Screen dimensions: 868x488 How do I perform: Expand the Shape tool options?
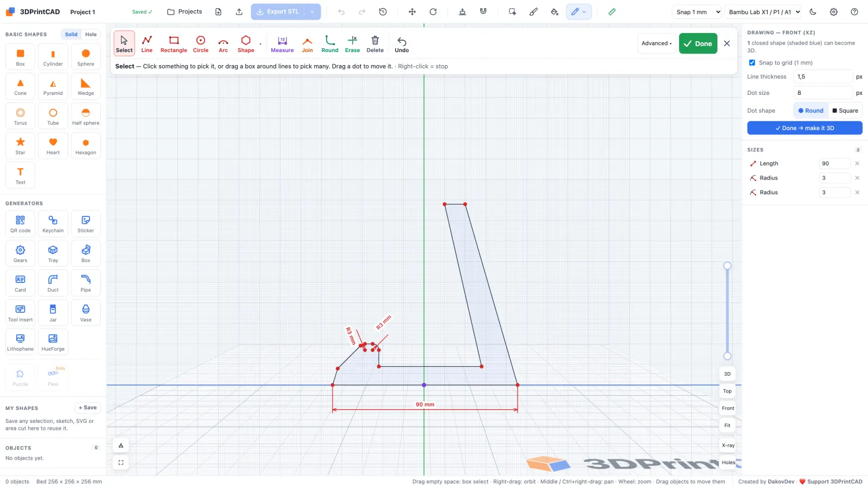pos(260,44)
